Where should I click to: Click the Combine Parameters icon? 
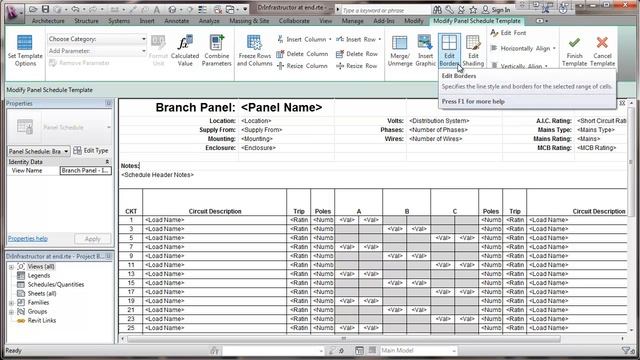coord(216,42)
